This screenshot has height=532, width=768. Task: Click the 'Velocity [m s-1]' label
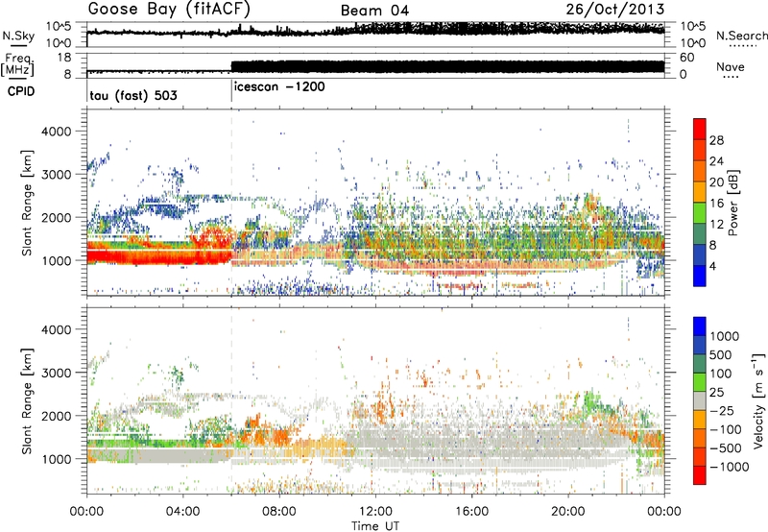[x=758, y=400]
